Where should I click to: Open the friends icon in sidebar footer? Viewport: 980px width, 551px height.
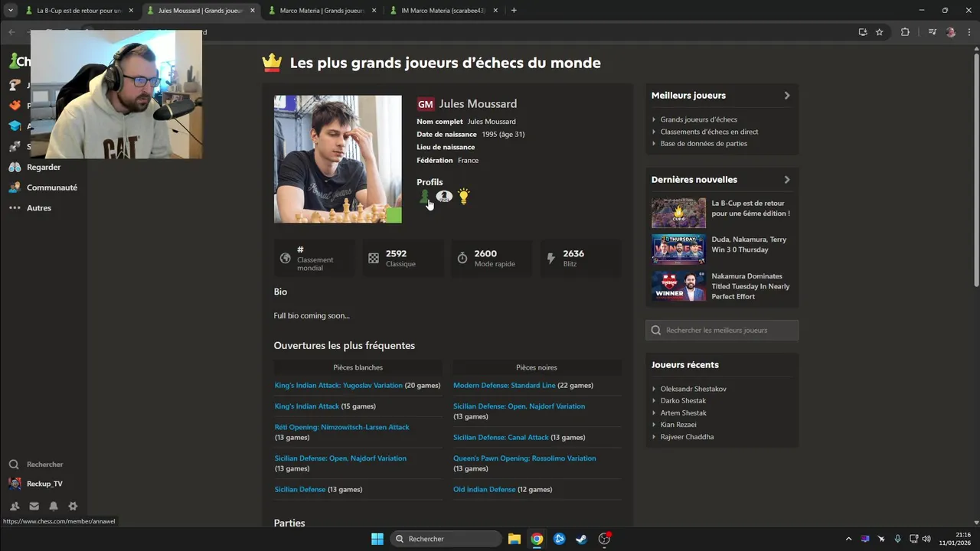click(15, 506)
